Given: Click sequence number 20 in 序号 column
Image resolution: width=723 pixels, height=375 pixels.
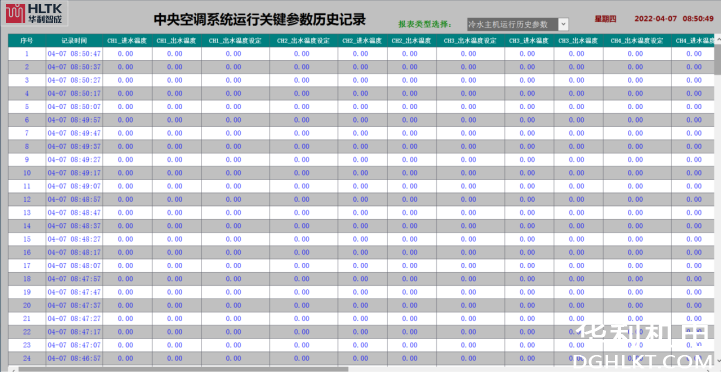Looking at the screenshot, I should [x=27, y=305].
